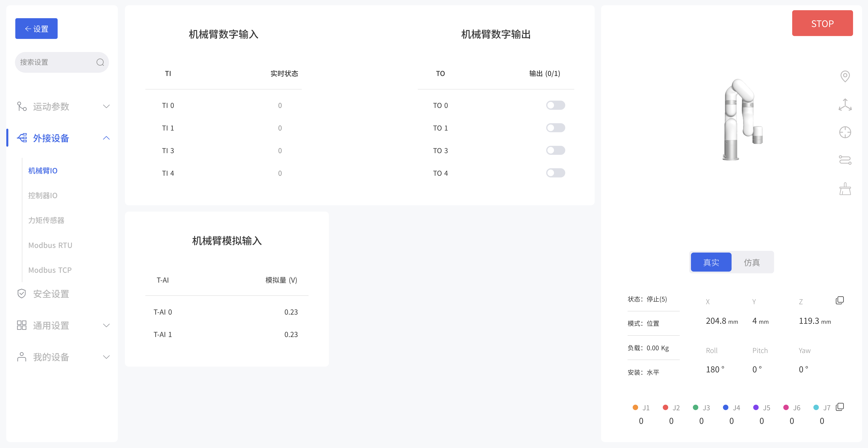Image resolution: width=868 pixels, height=448 pixels.
Task: Switch to the 仿真 simulation tab
Action: (x=752, y=262)
